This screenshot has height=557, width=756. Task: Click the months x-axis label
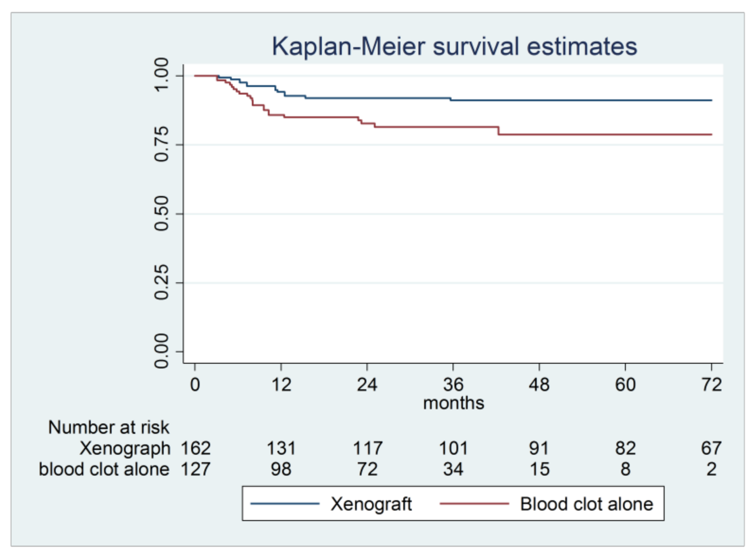coord(453,403)
